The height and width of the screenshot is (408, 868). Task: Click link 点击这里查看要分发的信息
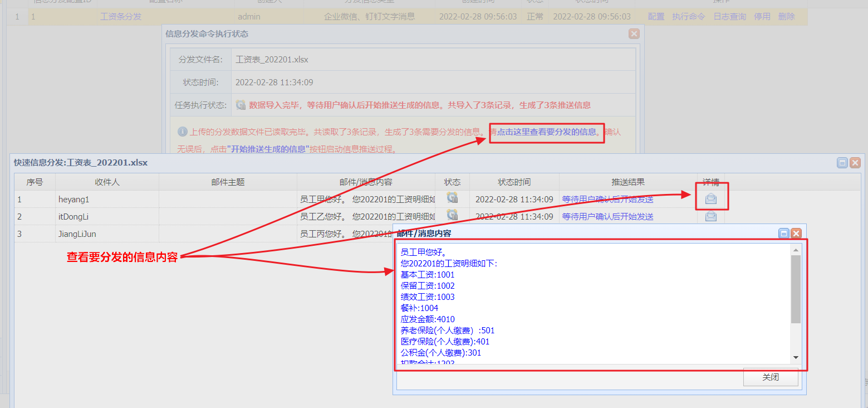pos(546,132)
